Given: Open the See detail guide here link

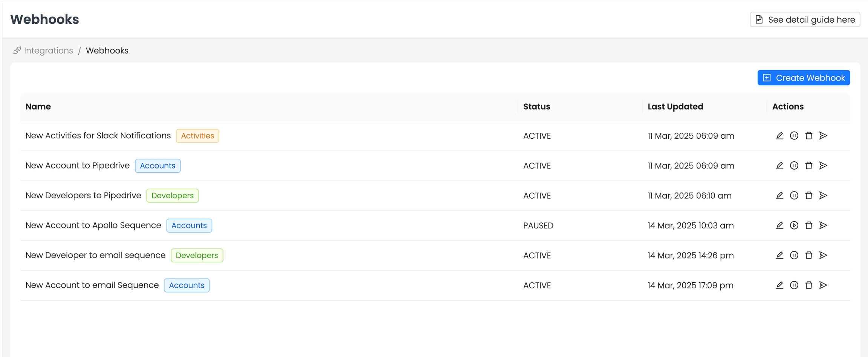Looking at the screenshot, I should pos(805,20).
